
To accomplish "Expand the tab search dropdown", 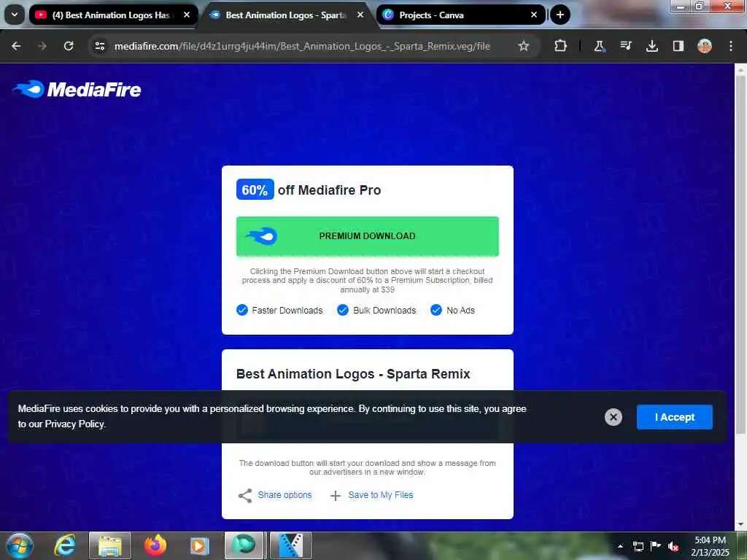I will 15,15.
